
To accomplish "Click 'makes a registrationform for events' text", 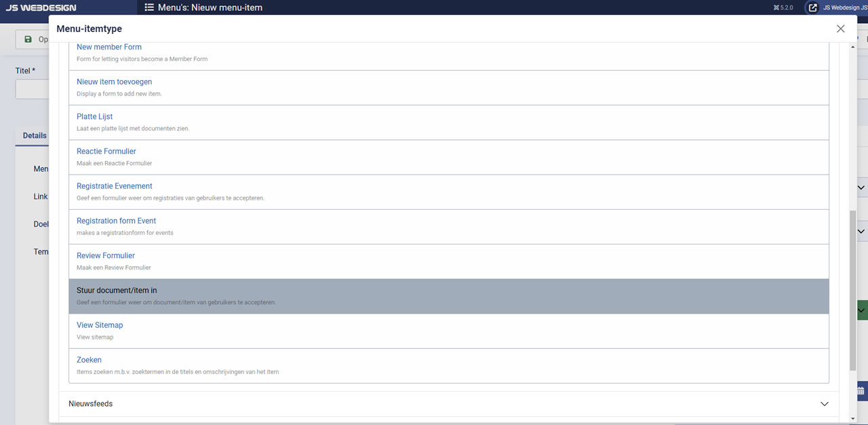I will 125,233.
